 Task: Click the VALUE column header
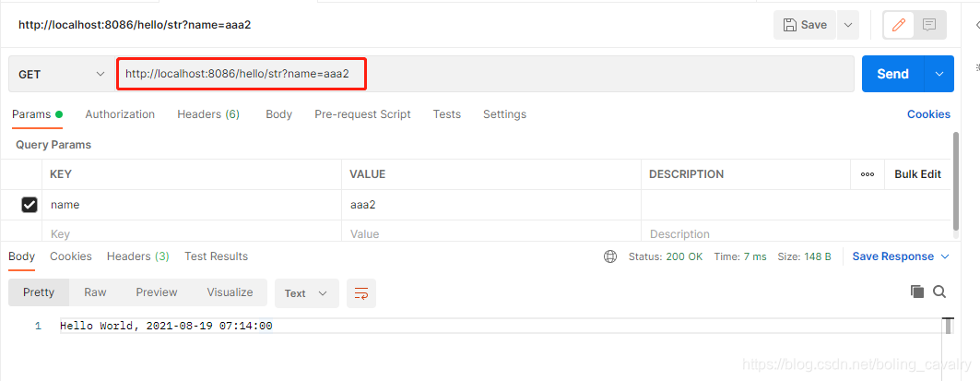click(x=368, y=174)
